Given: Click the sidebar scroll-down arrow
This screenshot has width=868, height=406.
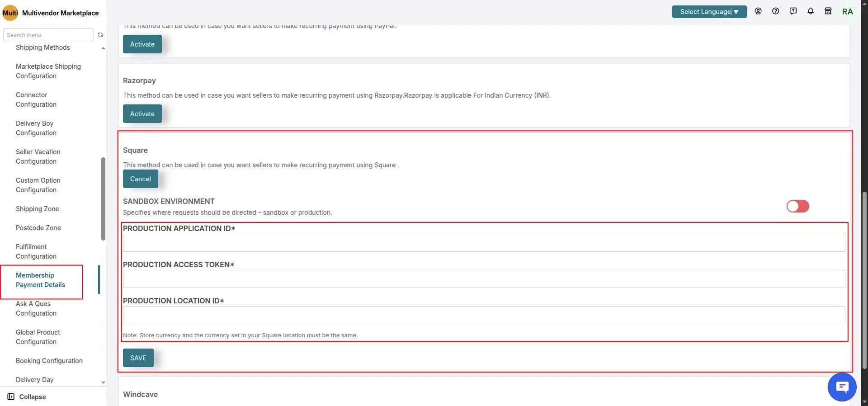Looking at the screenshot, I should tap(103, 382).
